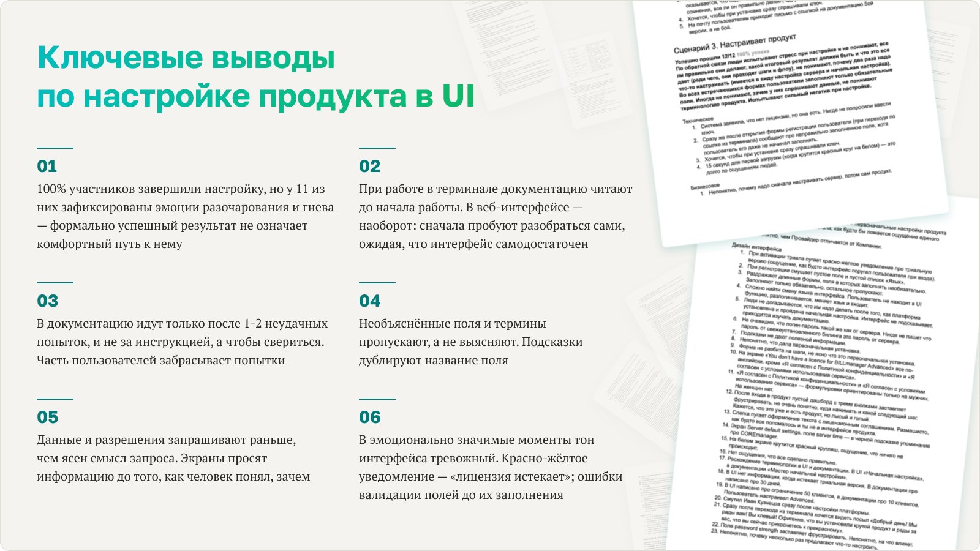Select the "Дизайн интерфейса" label in lower document
This screenshot has width=980, height=551.
pos(756,247)
